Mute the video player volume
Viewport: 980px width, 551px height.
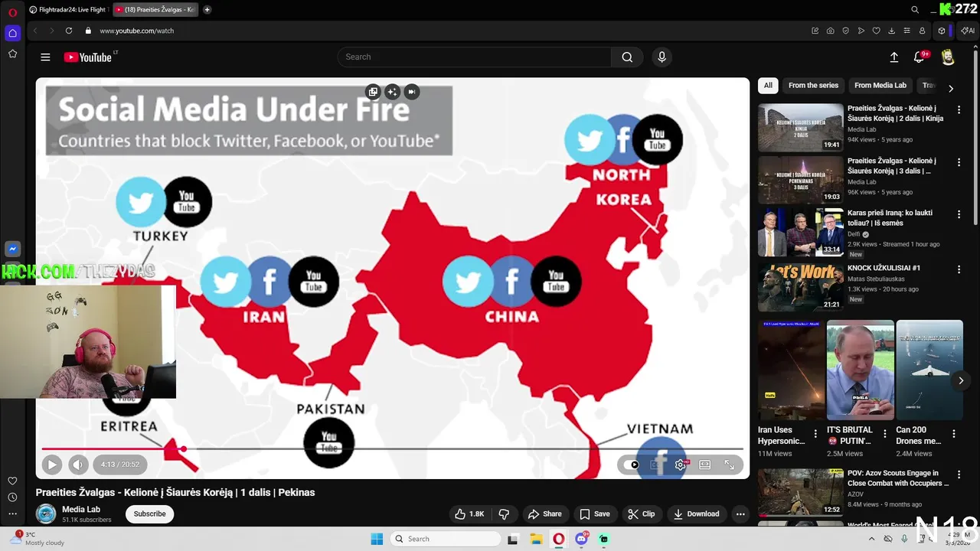[x=78, y=464]
